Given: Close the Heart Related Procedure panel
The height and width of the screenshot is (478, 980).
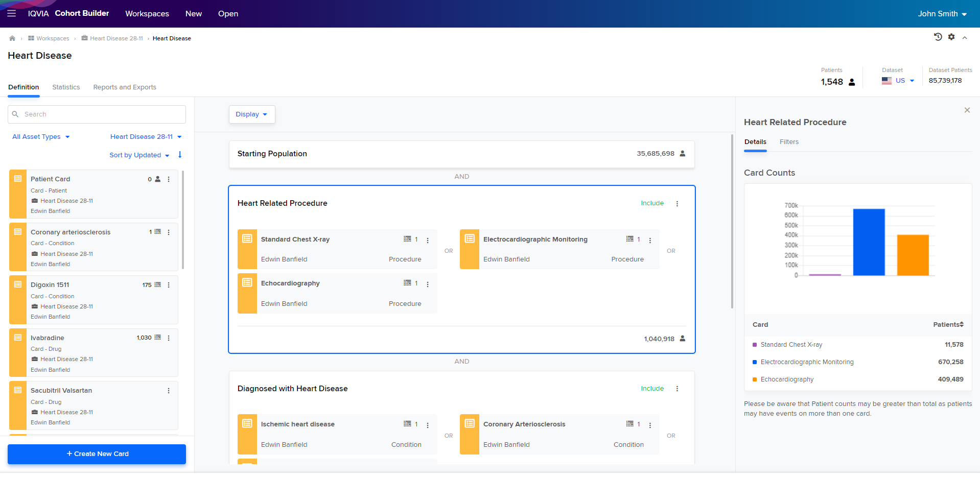Looking at the screenshot, I should tap(967, 110).
